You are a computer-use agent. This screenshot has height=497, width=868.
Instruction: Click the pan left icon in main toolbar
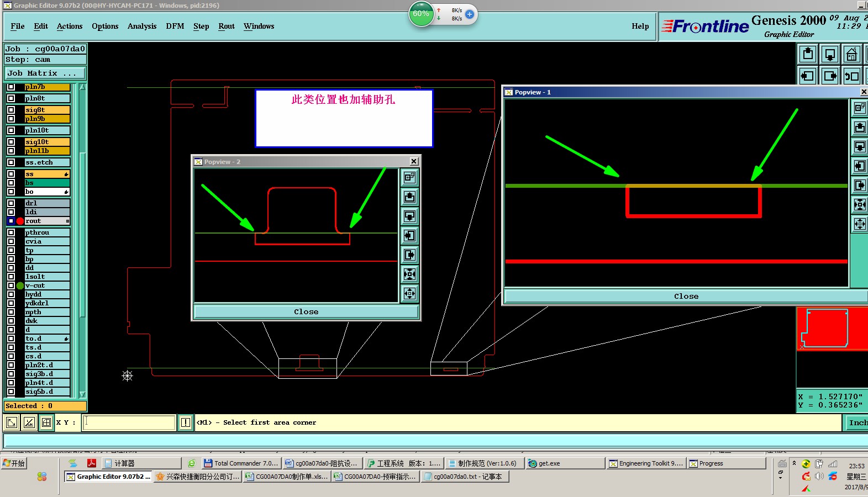point(808,76)
